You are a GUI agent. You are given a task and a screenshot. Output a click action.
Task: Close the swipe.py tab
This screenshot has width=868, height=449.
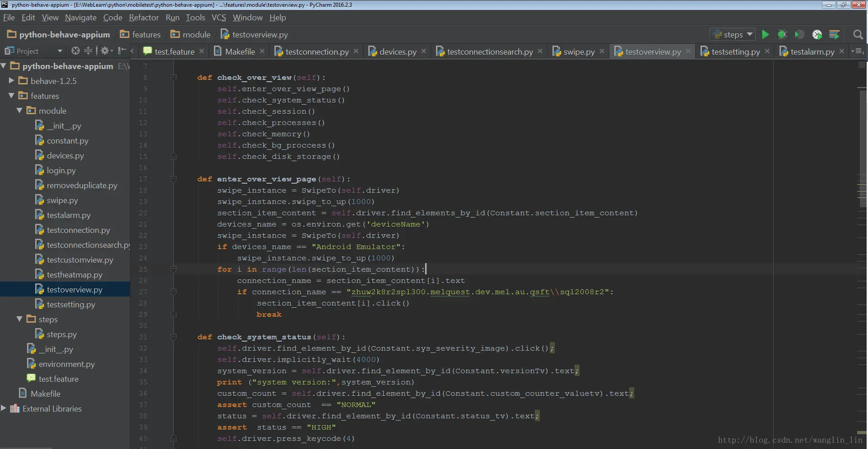602,51
